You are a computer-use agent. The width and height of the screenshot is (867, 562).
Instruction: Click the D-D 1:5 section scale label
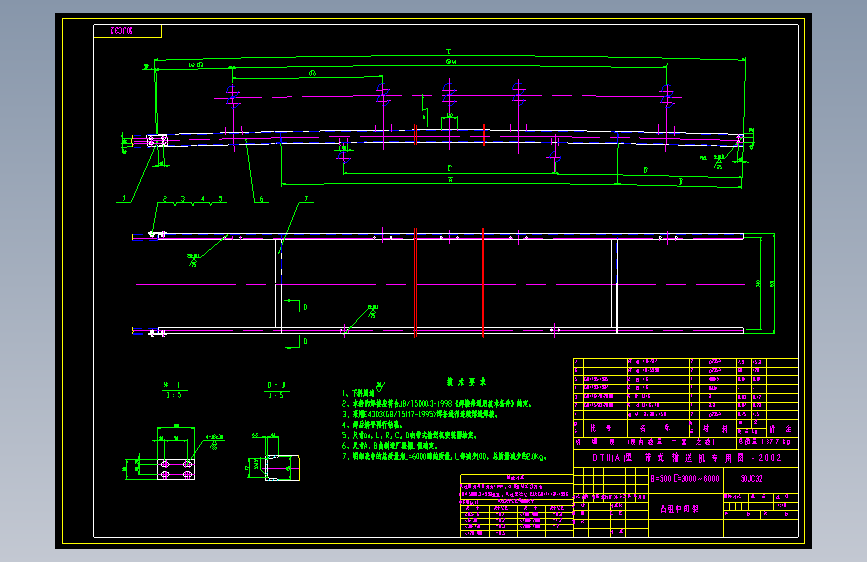coord(276,390)
